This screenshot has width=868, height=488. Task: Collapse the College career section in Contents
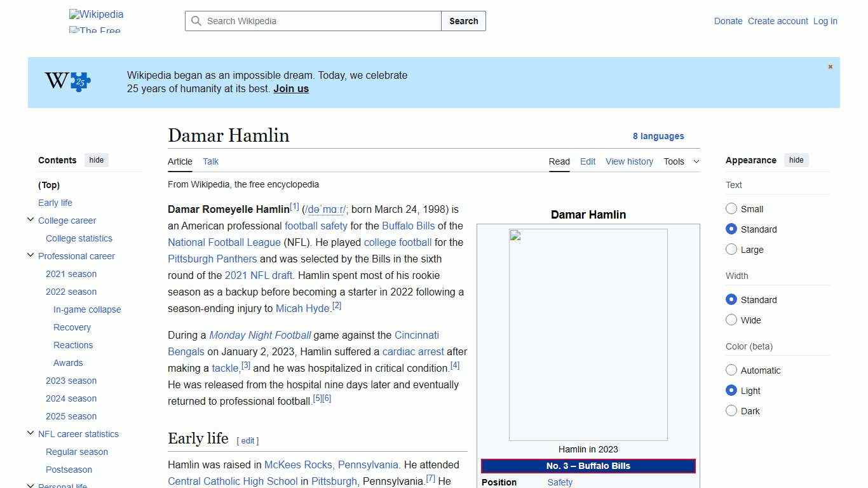click(31, 219)
